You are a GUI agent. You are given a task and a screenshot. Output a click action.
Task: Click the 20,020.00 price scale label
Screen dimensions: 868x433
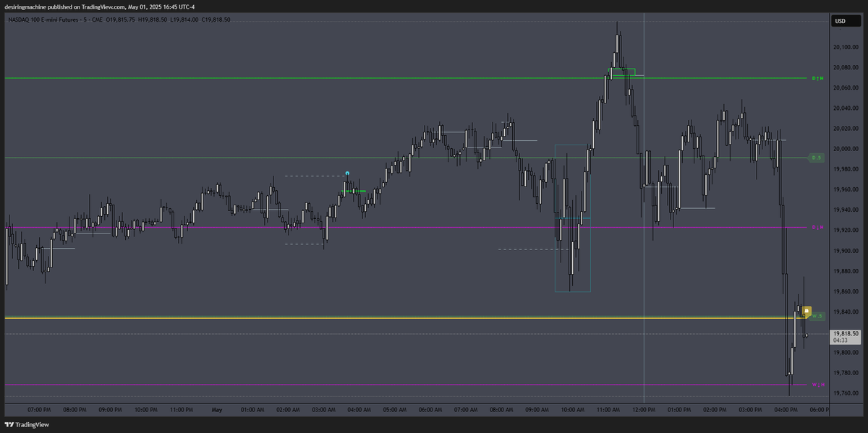tap(846, 129)
